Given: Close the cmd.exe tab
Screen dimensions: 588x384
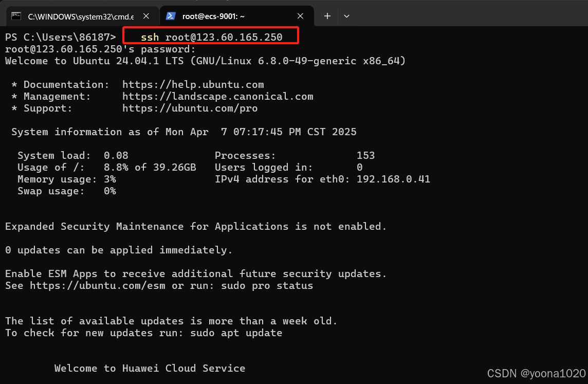Looking at the screenshot, I should 146,16.
